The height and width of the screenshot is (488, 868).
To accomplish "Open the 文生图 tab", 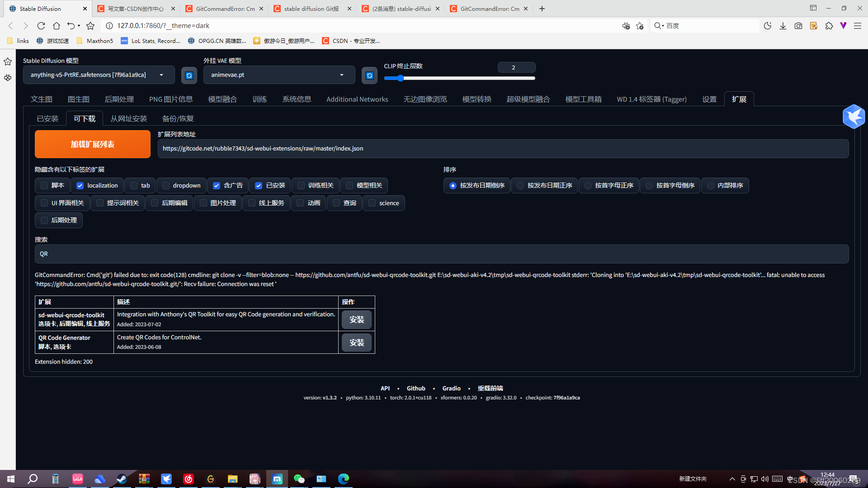I will coord(41,99).
